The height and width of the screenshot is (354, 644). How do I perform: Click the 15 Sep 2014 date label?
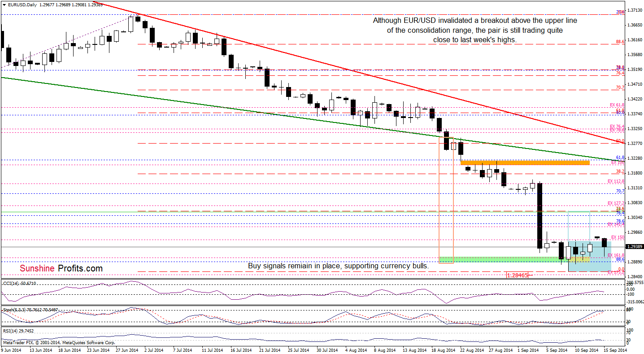[x=616, y=350]
